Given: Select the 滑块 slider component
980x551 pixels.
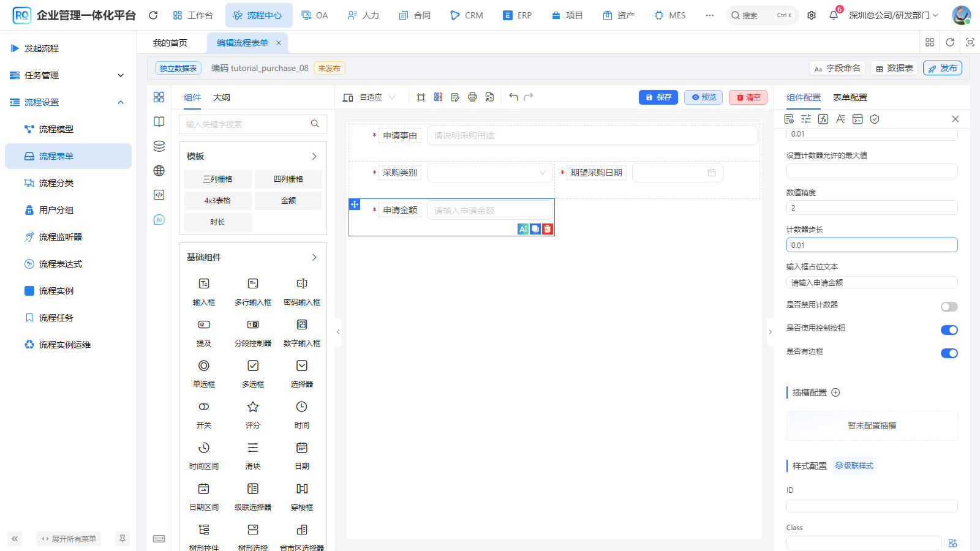Looking at the screenshot, I should 253,455.
